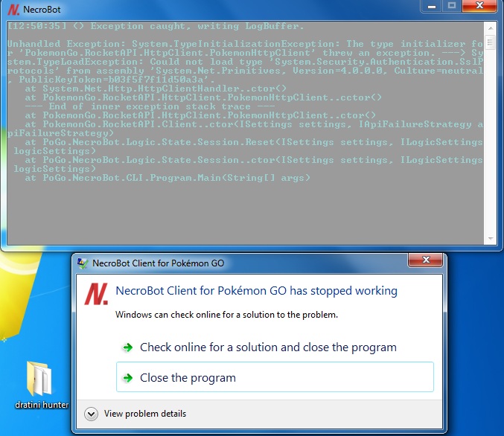Click the error dialog title 'NecroBot Client for Pokémon GO'
Viewport: 504px width, 436px height.
click(158, 263)
